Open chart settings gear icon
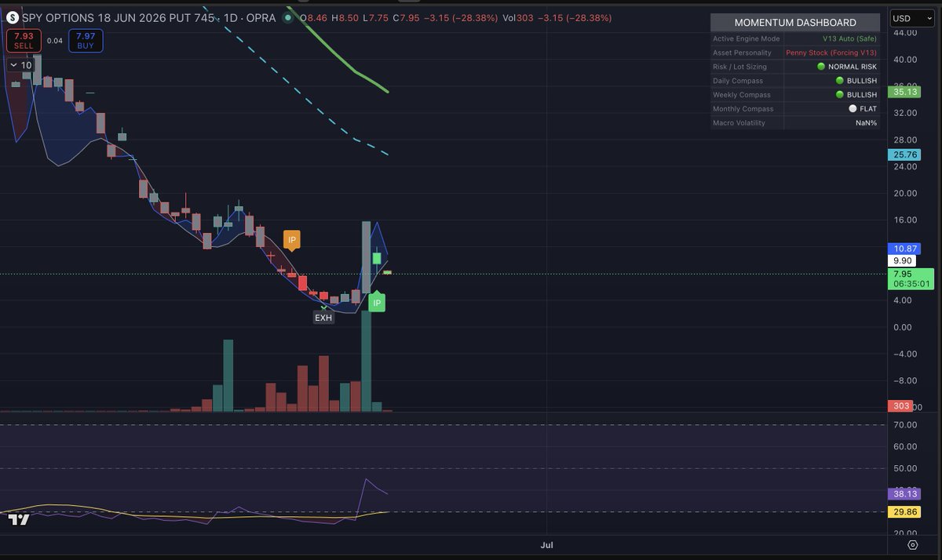 coord(912,544)
